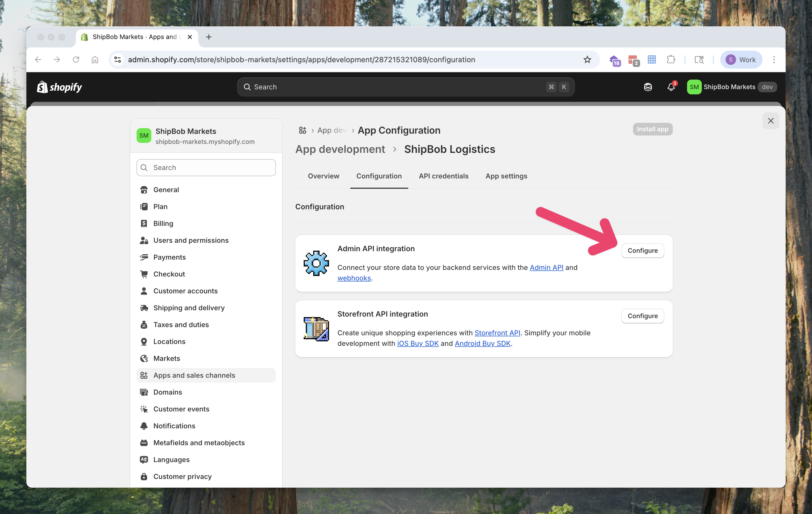Click the settings sidebar Search field

click(206, 168)
